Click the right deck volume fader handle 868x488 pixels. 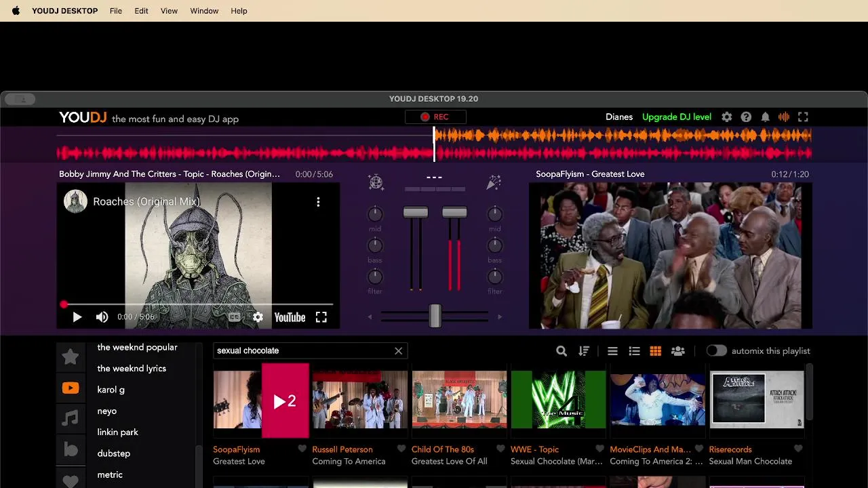pos(454,212)
